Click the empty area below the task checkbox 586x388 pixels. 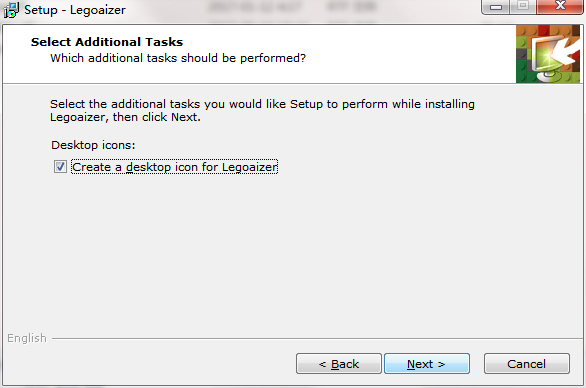[x=292, y=254]
